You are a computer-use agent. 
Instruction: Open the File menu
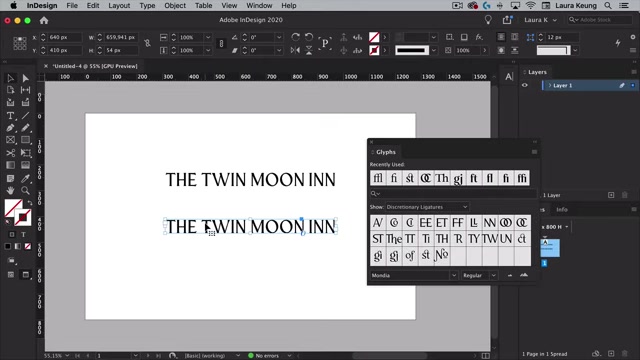72,6
